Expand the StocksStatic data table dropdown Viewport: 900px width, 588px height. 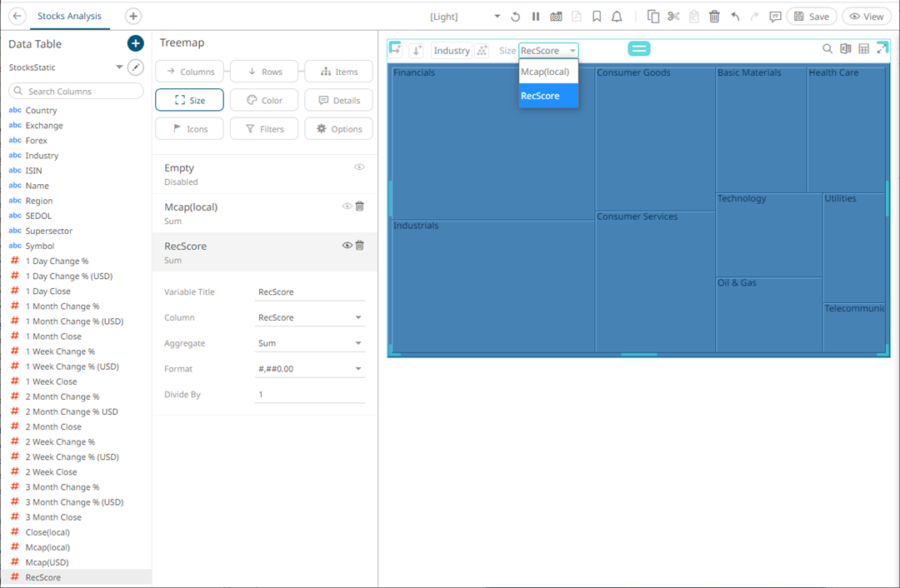click(119, 67)
